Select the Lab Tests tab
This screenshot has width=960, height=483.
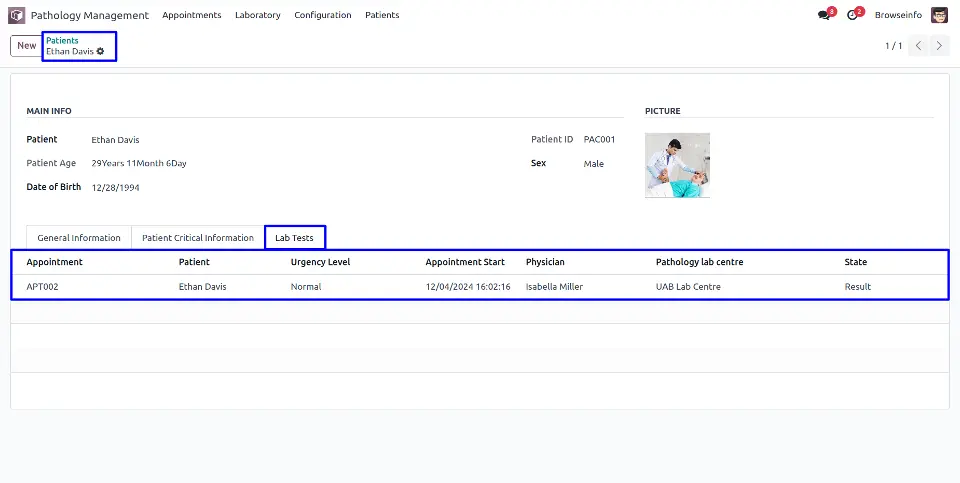pos(294,238)
